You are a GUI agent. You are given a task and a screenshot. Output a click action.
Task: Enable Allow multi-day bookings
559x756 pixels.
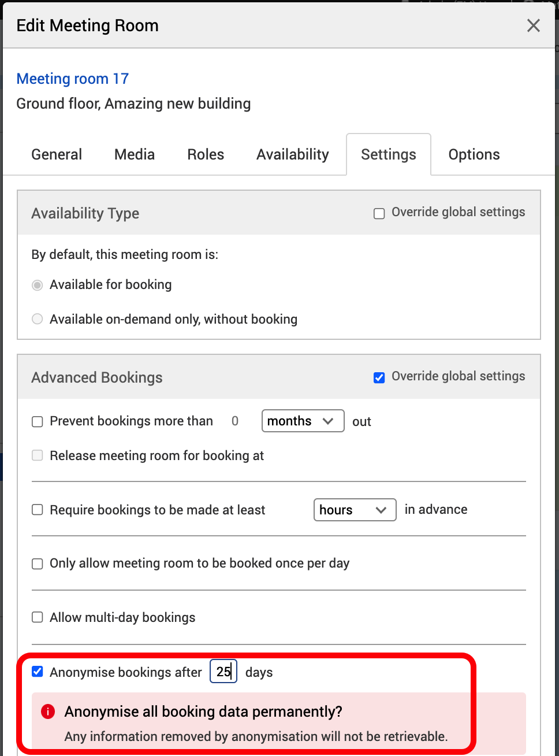[38, 617]
